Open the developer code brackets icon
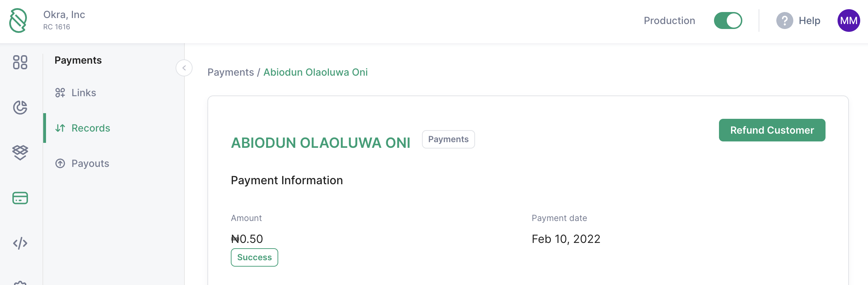This screenshot has width=868, height=285. [20, 243]
